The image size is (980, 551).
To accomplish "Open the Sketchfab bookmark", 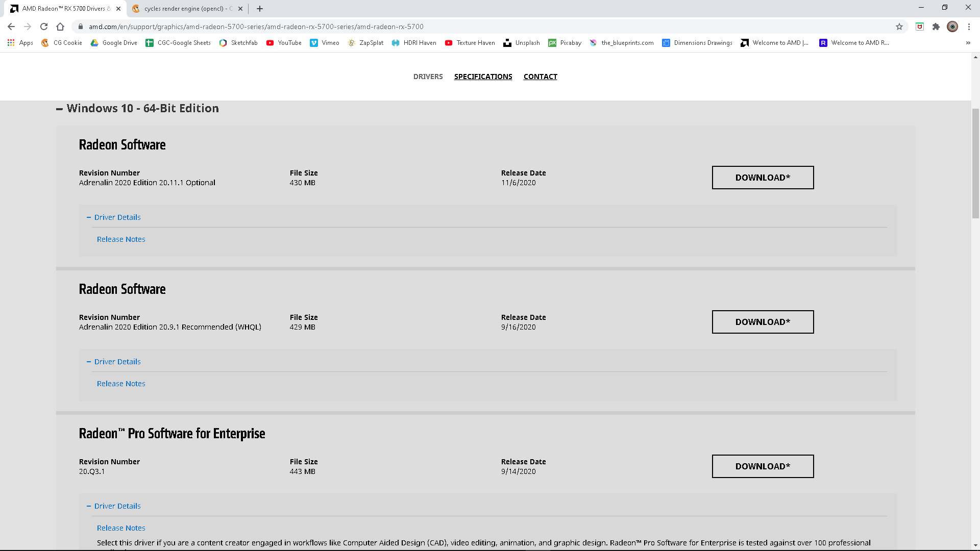I will pyautogui.click(x=238, y=43).
